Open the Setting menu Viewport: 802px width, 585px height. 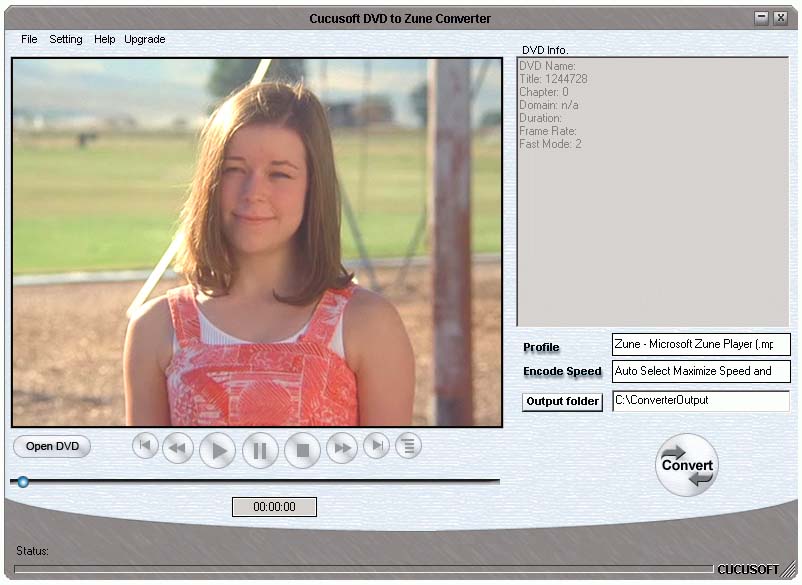(x=65, y=39)
